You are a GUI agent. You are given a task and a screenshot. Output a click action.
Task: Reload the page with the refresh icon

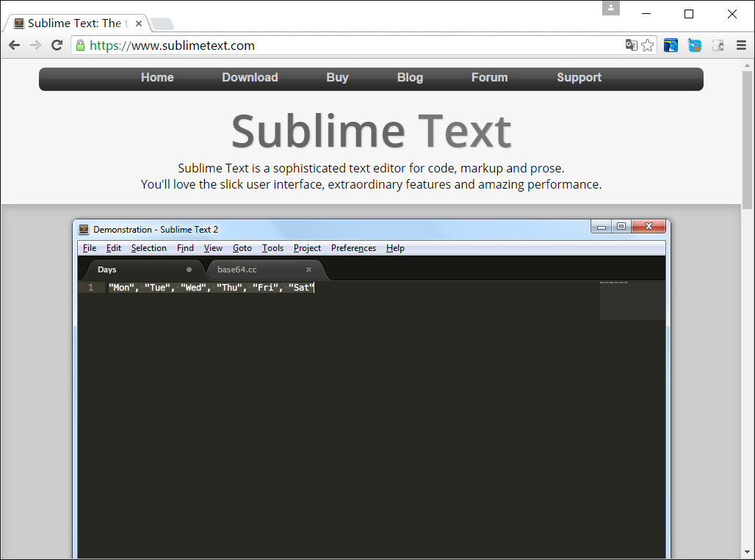[57, 46]
